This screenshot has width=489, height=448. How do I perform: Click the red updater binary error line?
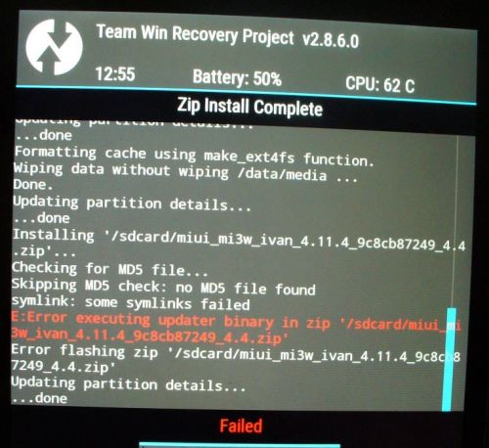236,329
